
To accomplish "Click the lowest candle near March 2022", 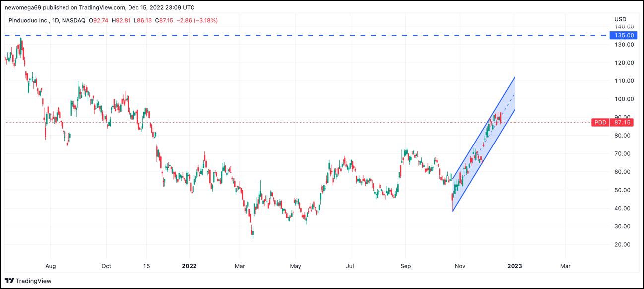I will tap(253, 233).
